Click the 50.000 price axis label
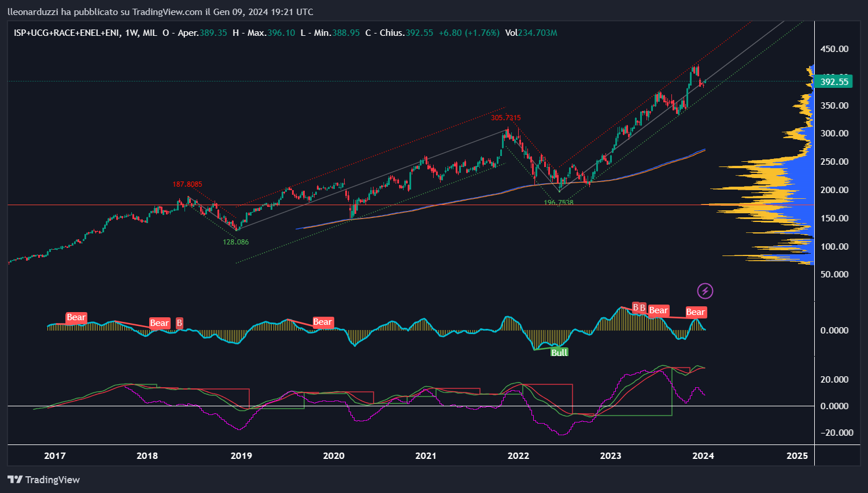Image resolution: width=868 pixels, height=493 pixels. click(834, 275)
